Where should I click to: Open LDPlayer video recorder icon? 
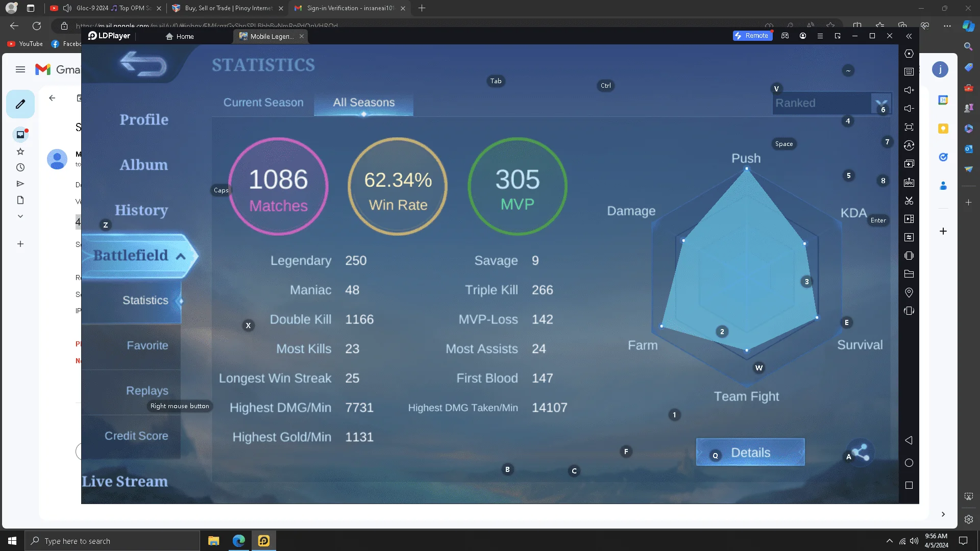coord(909,219)
